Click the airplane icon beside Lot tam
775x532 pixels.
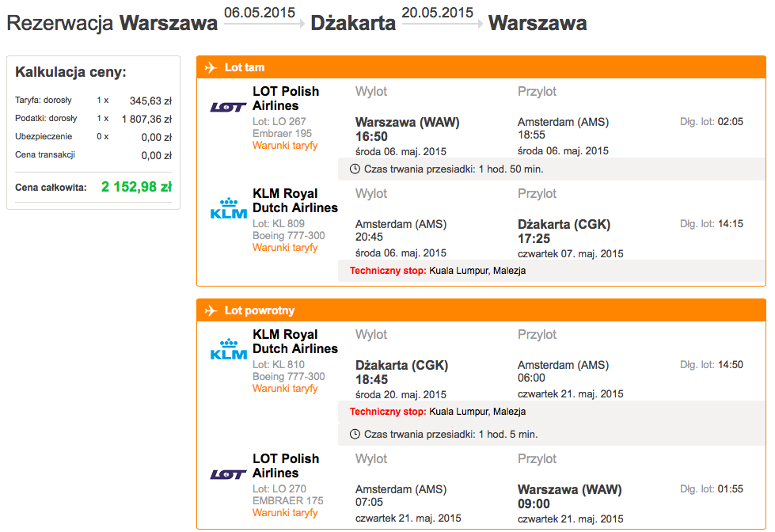pyautogui.click(x=211, y=67)
